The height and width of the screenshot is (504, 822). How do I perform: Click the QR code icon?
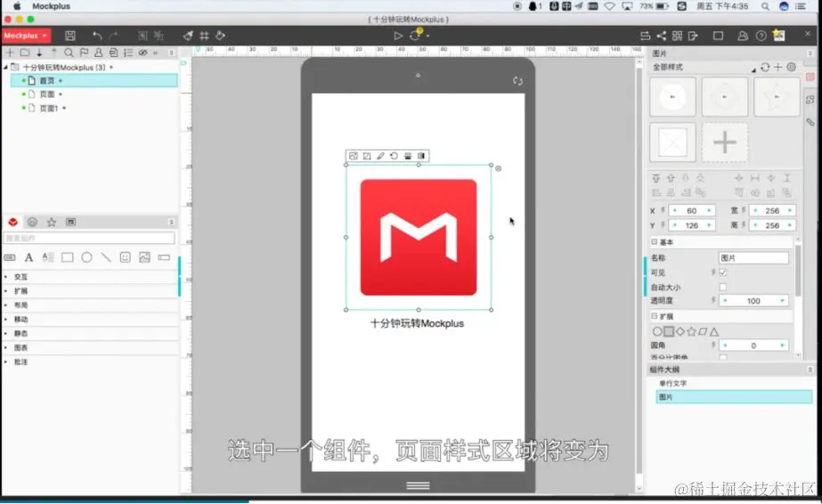coord(678,36)
